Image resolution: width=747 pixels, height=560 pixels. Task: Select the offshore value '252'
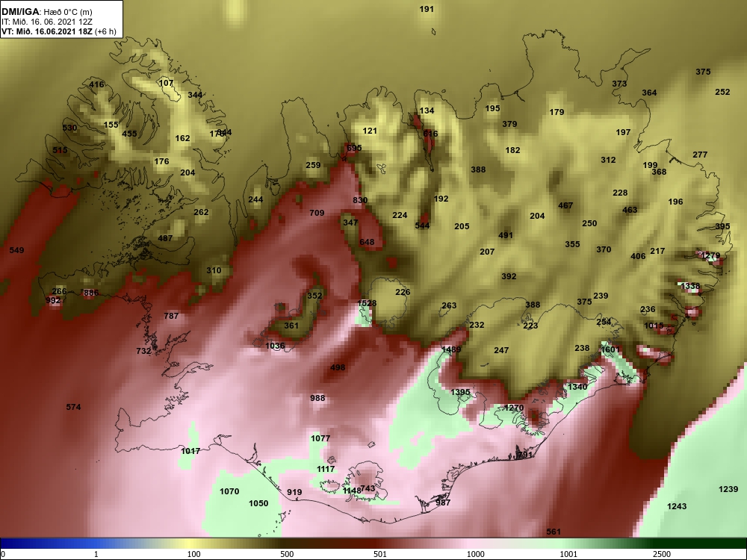(722, 92)
